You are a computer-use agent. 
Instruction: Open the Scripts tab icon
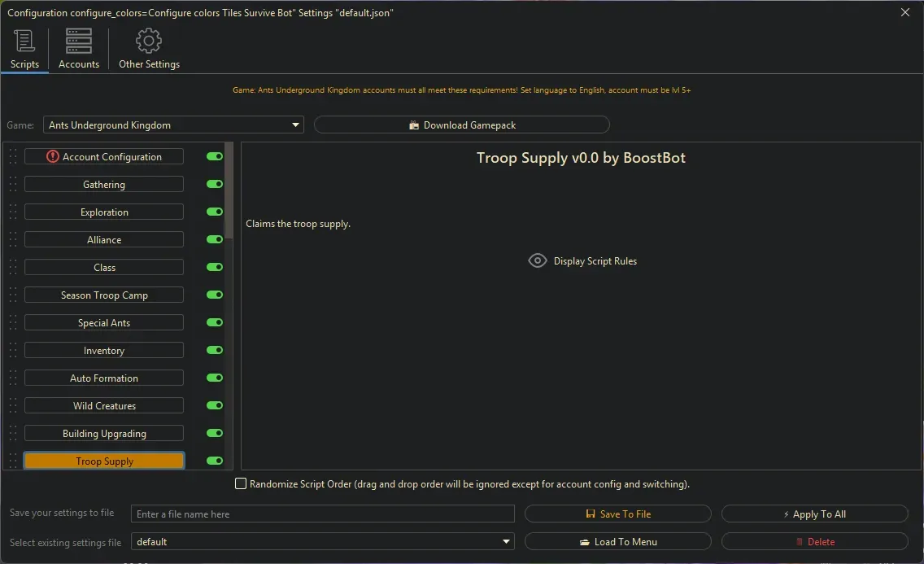point(24,42)
